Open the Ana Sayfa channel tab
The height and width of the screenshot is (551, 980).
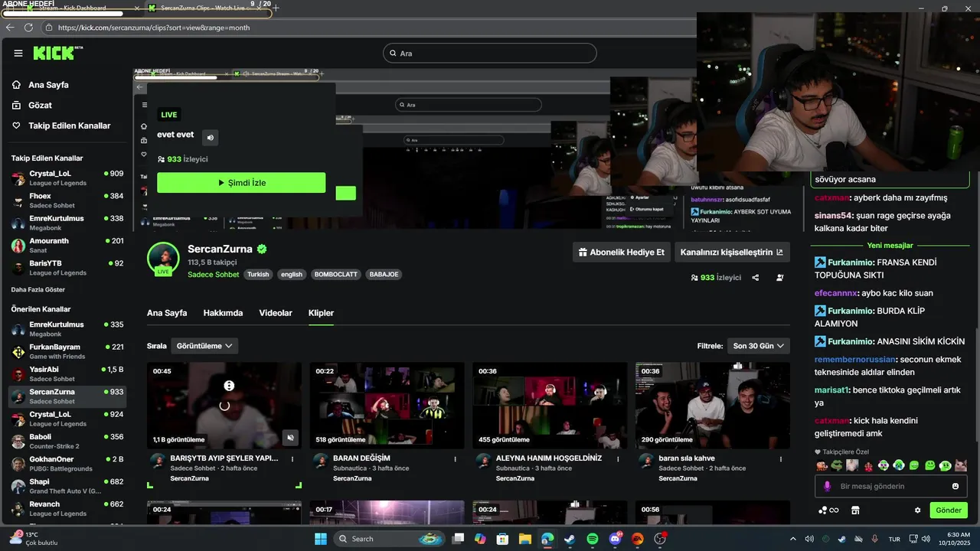167,313
